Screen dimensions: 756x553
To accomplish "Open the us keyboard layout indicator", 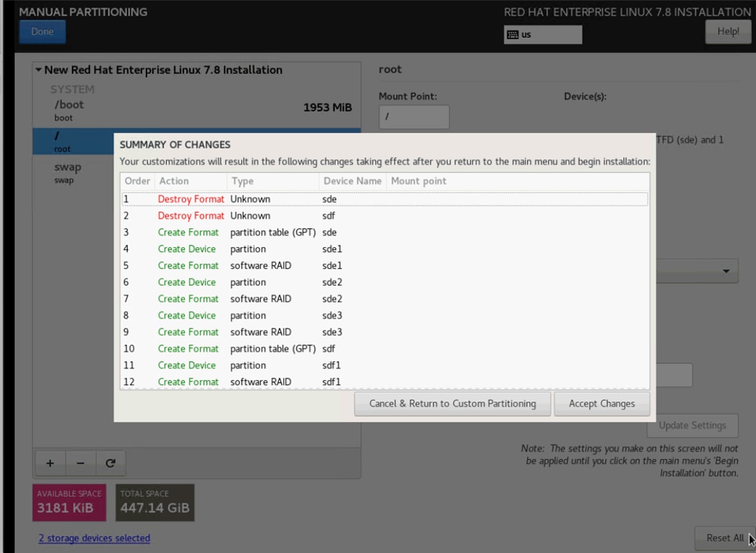I will pos(543,34).
